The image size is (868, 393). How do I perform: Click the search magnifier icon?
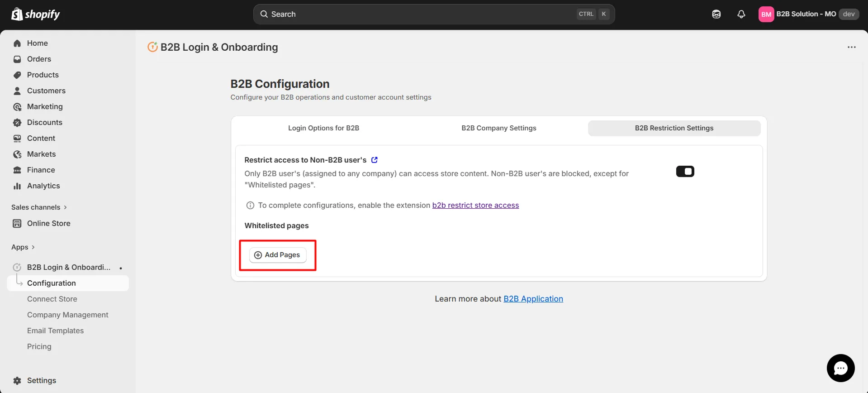coord(264,14)
